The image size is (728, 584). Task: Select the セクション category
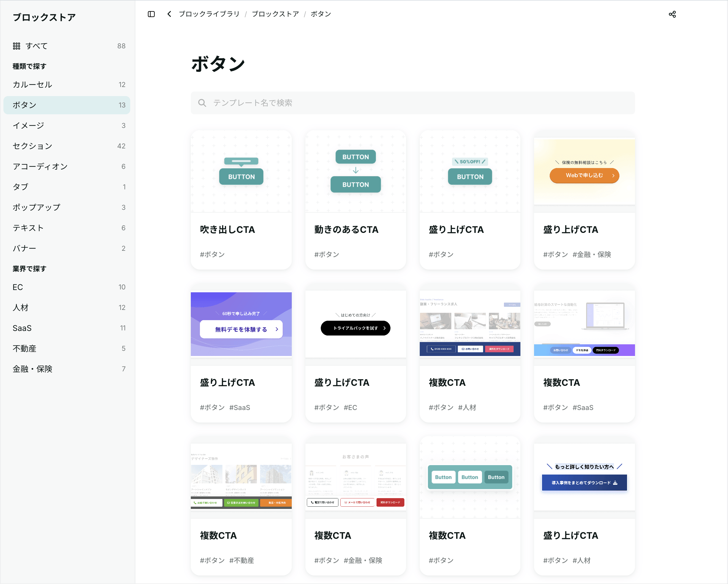[x=32, y=146]
